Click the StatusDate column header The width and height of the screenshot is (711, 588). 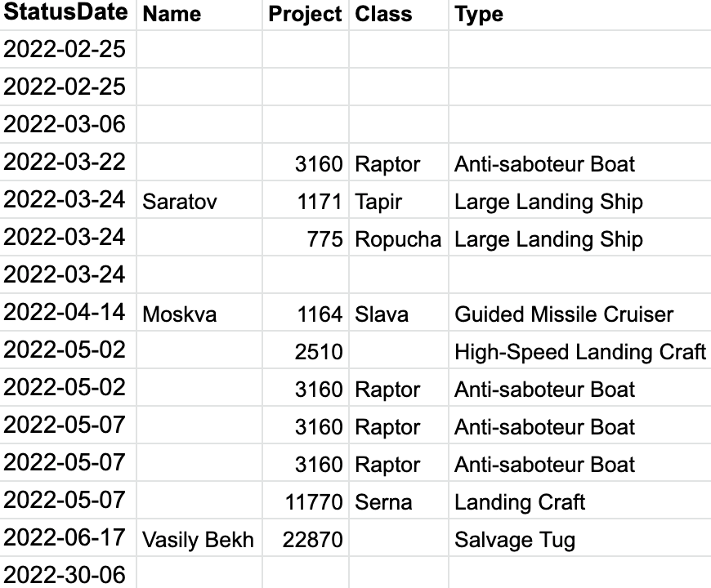(66, 13)
